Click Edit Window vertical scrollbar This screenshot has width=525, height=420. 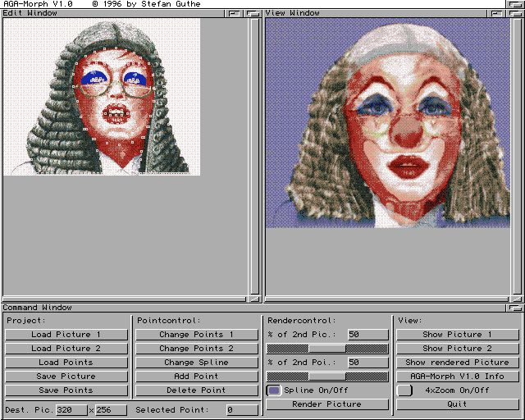coord(255,157)
